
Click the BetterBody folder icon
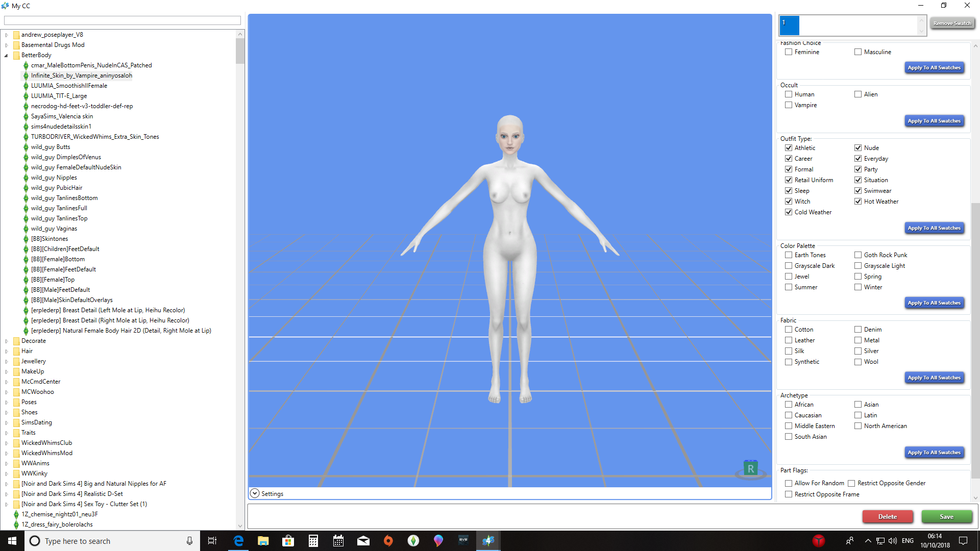pos(16,55)
